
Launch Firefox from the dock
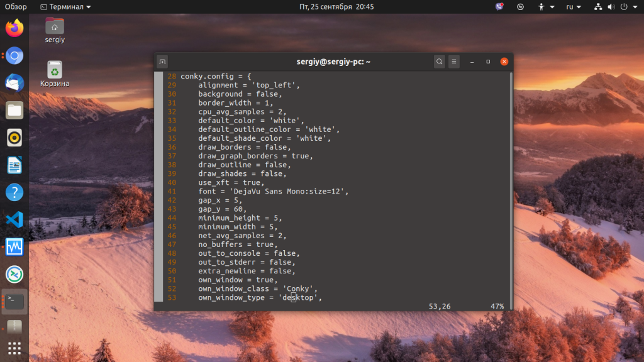pos(14,28)
